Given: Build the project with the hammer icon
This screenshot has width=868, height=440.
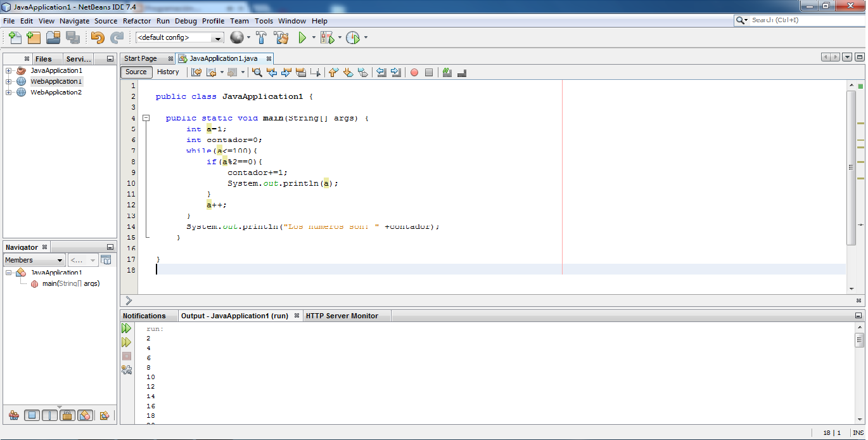Looking at the screenshot, I should [x=262, y=37].
